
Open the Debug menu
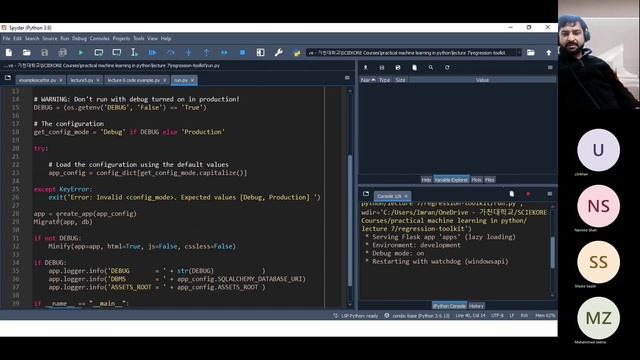tap(79, 38)
